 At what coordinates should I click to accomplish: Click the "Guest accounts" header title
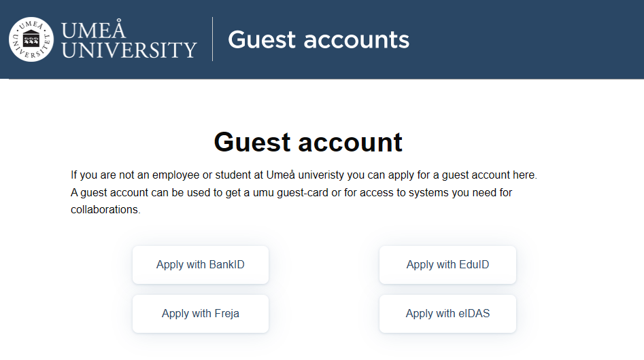(x=318, y=40)
